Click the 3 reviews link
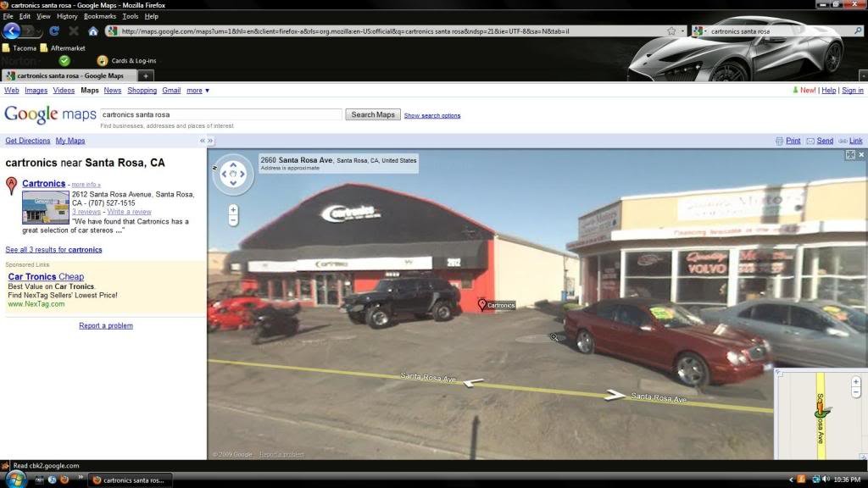 click(86, 211)
